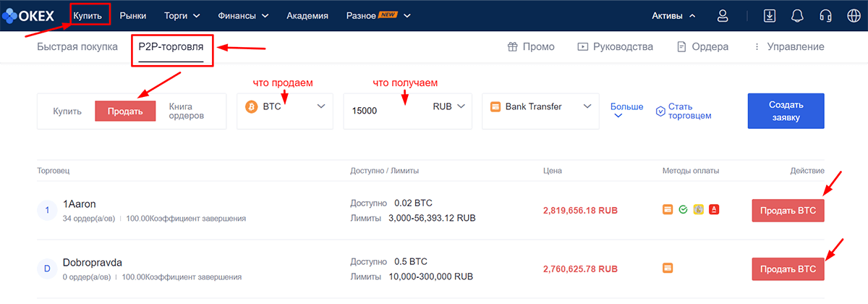This screenshot has width=868, height=304.
Task: Open trader 1Aaron's profile name
Action: click(80, 203)
